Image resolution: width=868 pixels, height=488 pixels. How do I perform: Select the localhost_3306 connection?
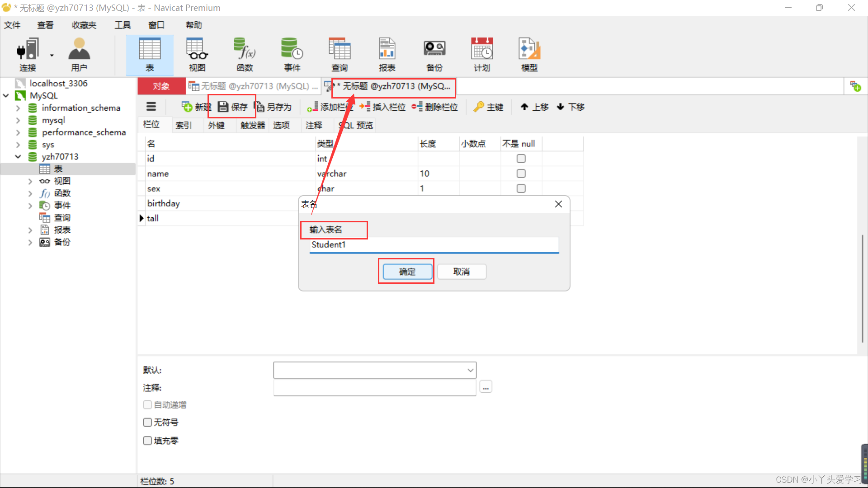click(x=58, y=83)
